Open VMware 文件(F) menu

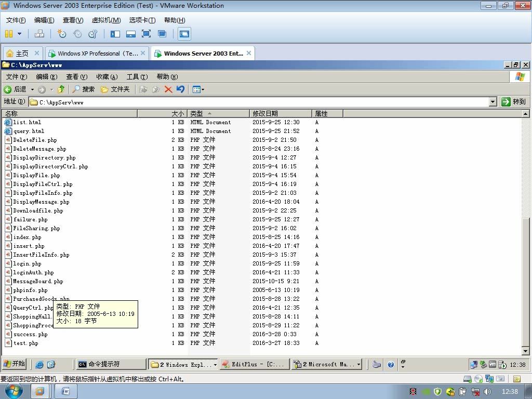tap(16, 20)
